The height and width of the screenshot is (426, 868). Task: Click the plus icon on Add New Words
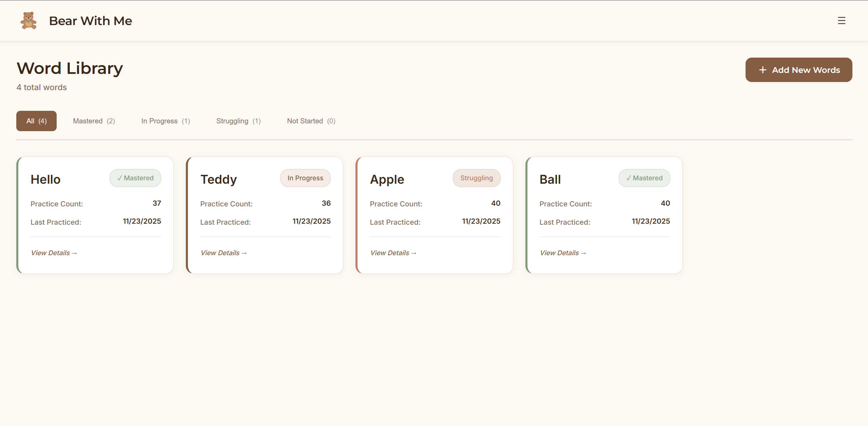point(763,70)
